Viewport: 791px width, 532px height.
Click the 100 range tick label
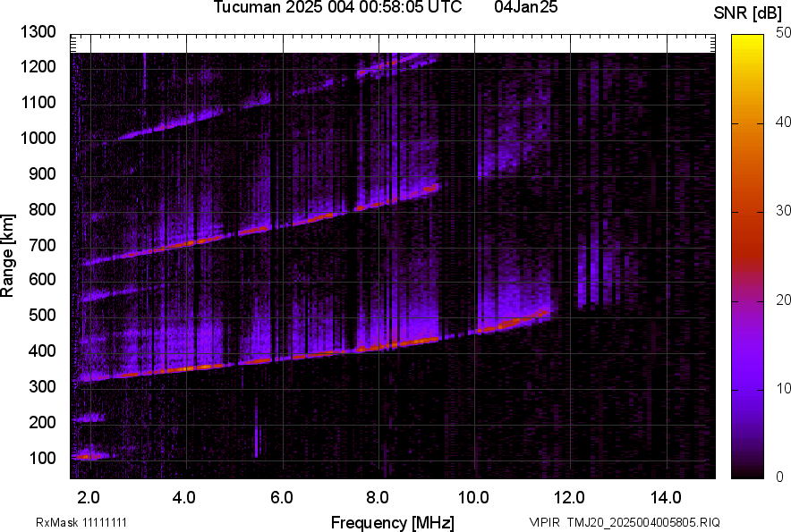(x=43, y=458)
